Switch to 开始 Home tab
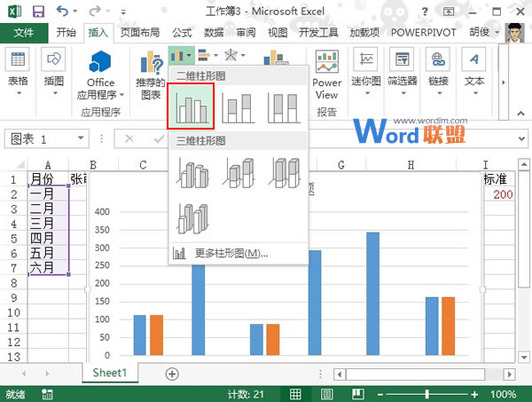Screen dimensions: 532x402 pyautogui.click(x=66, y=33)
